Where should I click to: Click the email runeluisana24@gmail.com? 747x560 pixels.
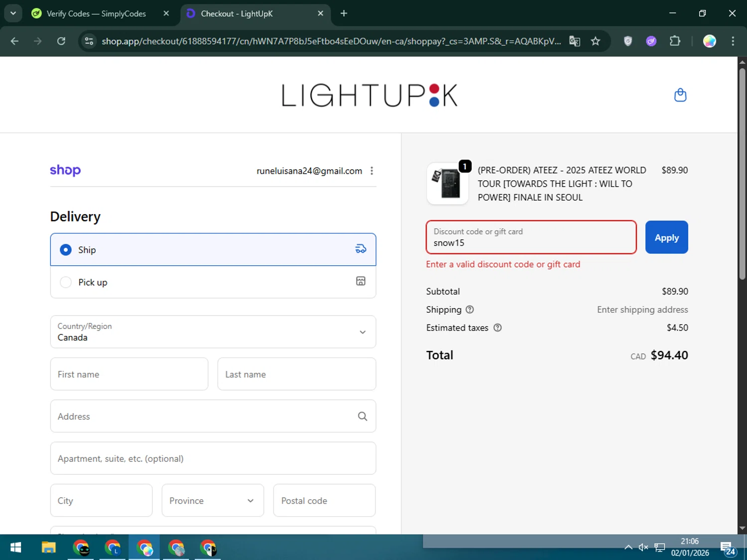click(309, 171)
